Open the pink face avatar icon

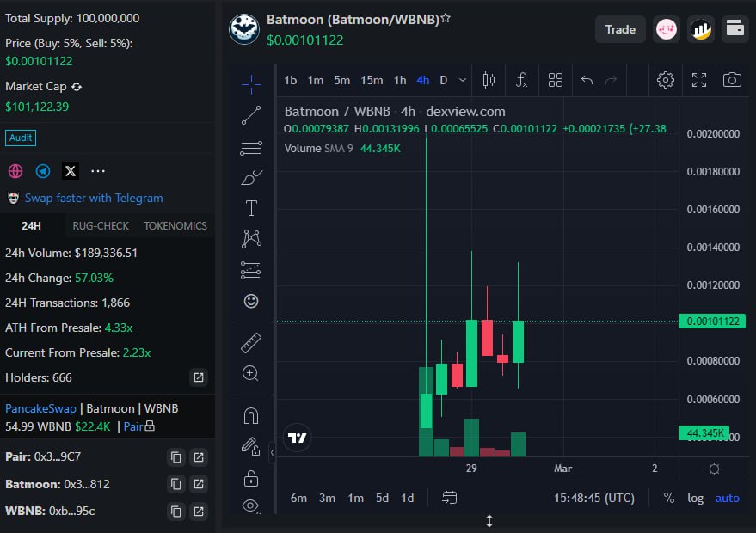[667, 29]
